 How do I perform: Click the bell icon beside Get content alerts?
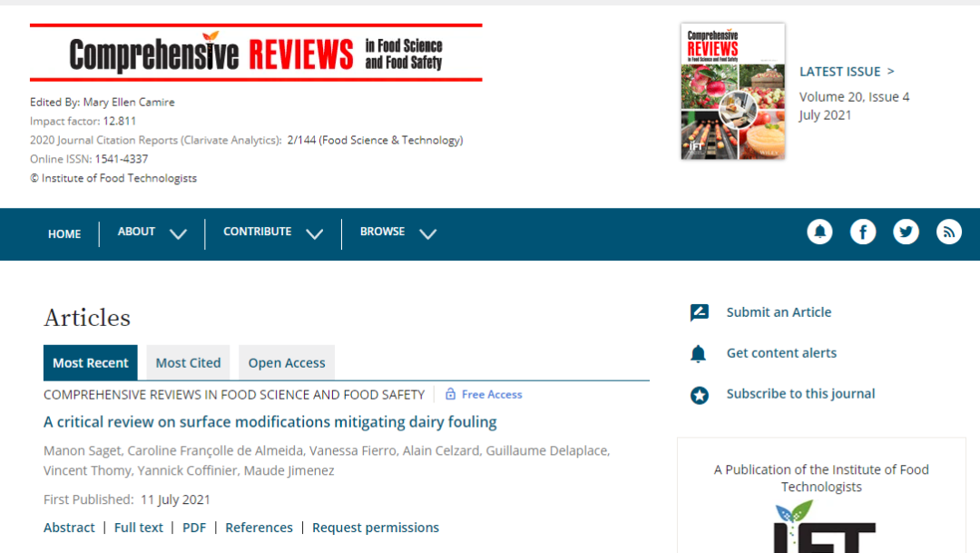coord(698,353)
